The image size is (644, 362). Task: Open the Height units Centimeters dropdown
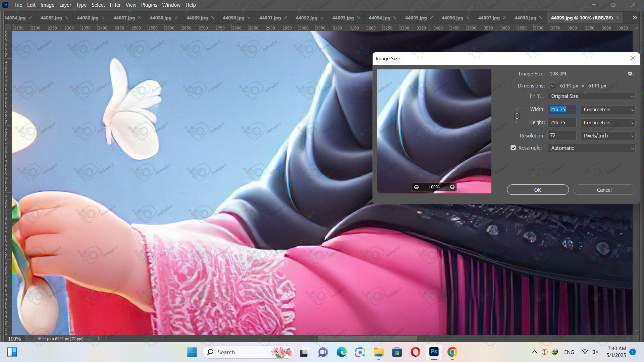tap(608, 123)
